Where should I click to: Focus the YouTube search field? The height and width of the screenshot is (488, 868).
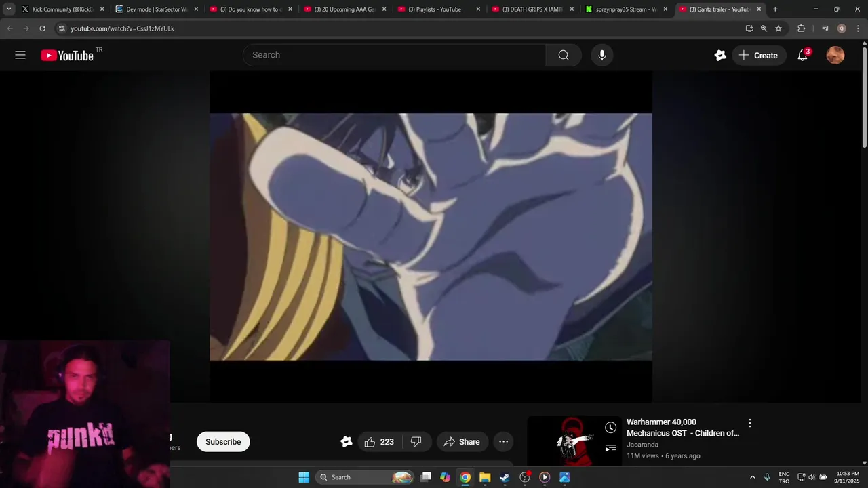pyautogui.click(x=394, y=55)
